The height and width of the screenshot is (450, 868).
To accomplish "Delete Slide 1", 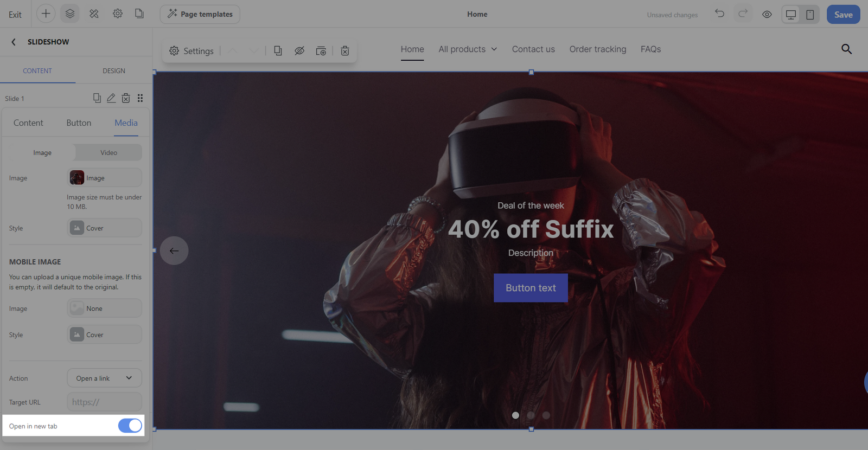I will [126, 98].
